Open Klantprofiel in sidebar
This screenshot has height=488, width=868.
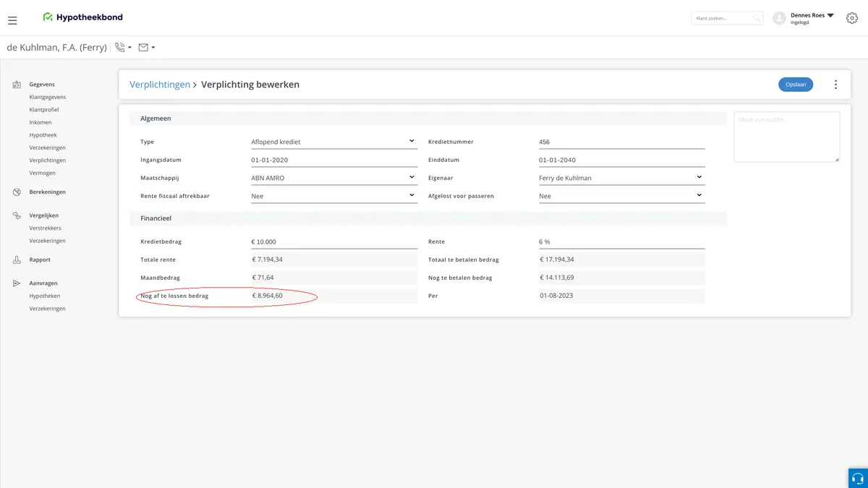coord(44,110)
